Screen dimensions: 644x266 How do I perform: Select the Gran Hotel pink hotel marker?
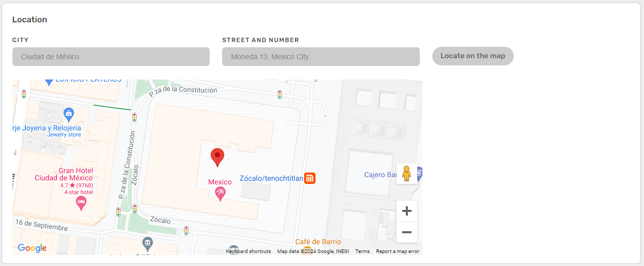coord(81,203)
